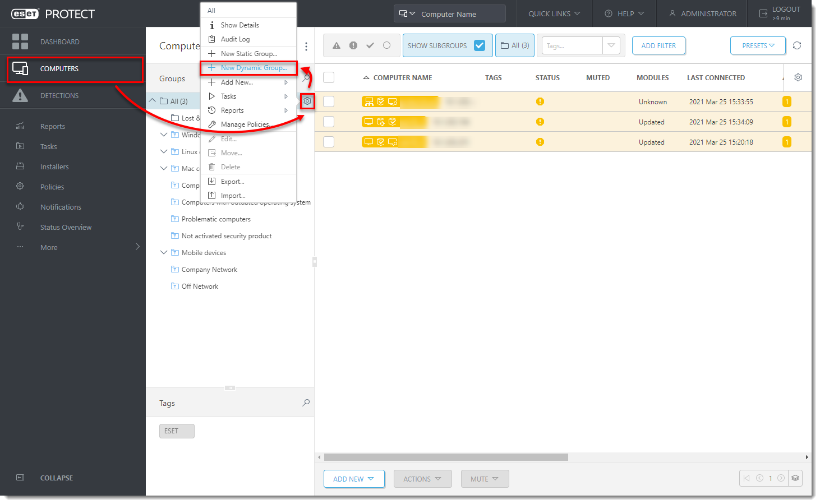Check the row connected at 15:33:55
The image size is (820, 504).
329,101
